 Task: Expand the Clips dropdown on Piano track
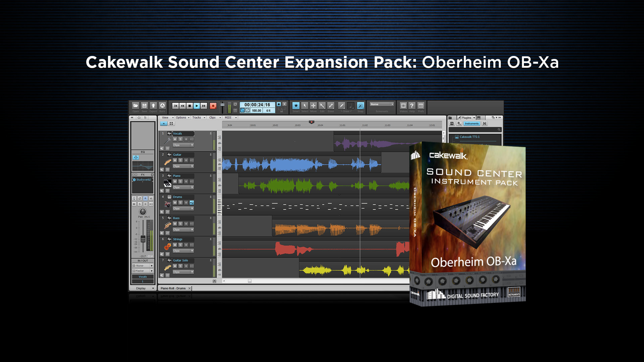tap(192, 187)
